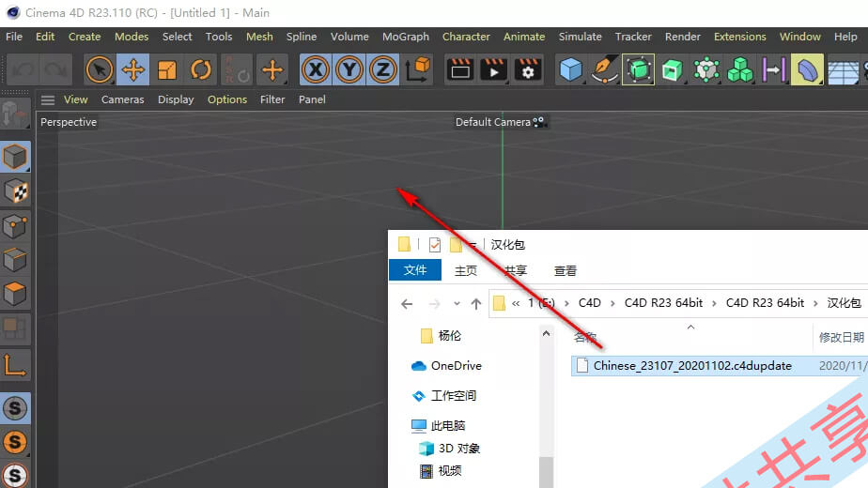Switch to Model mode cube icon
This screenshot has height=488, width=868.
[15, 157]
